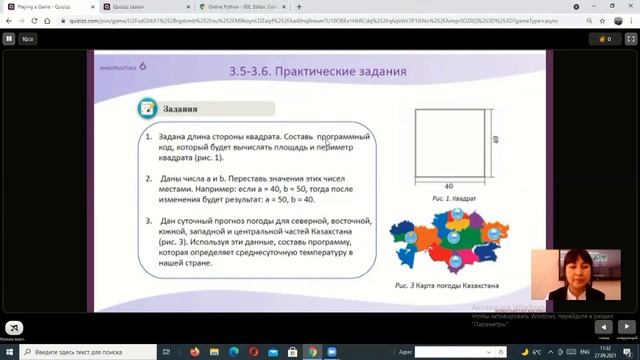Click the quizizz.com address bar URL

pyautogui.click(x=314, y=21)
